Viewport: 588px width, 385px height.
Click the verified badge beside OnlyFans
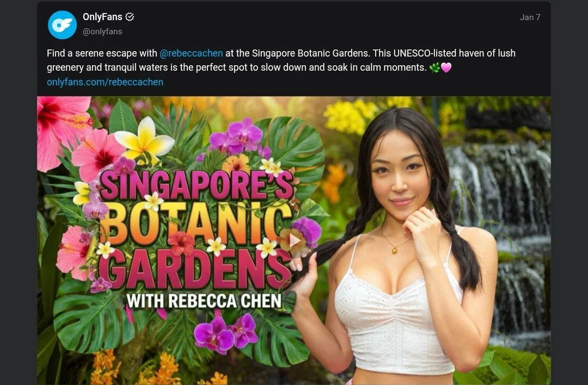[x=130, y=17]
